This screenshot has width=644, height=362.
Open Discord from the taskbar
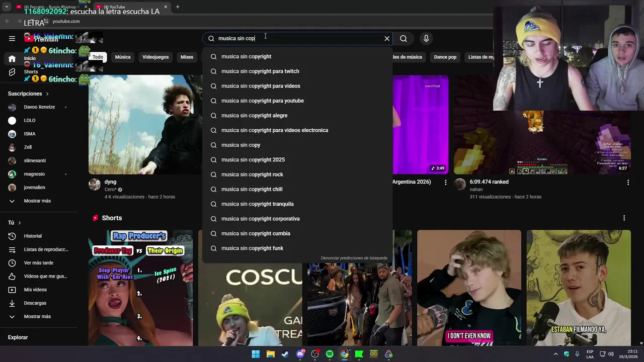(x=300, y=354)
